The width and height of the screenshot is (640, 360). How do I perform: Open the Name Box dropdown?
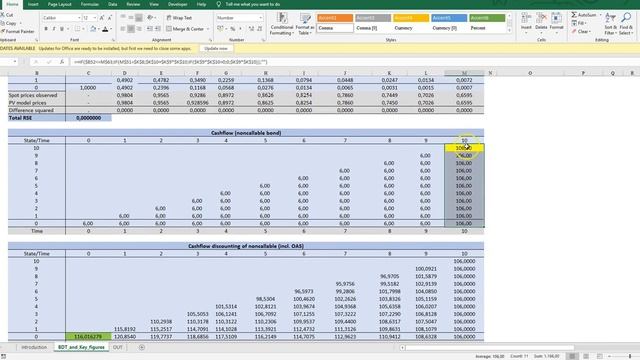click(x=15, y=62)
